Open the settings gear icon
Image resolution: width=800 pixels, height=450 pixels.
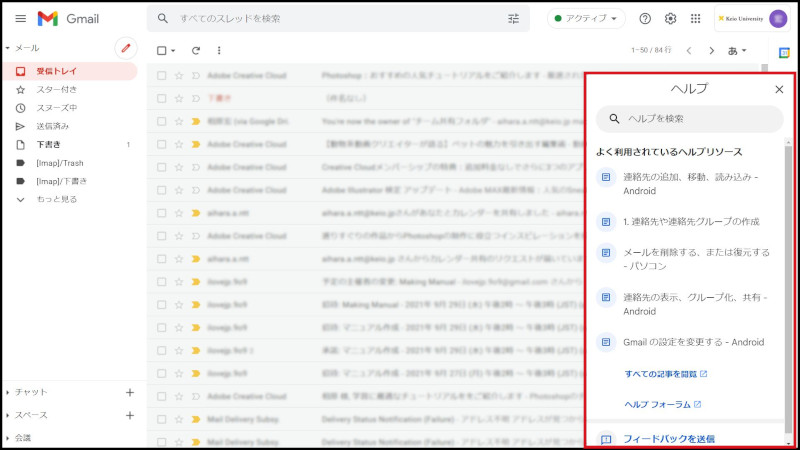coord(671,19)
